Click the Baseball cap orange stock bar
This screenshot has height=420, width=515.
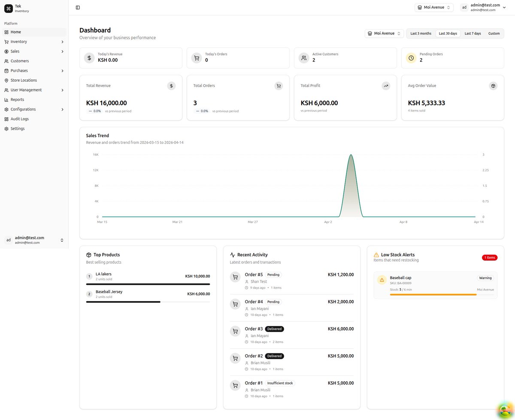433,295
